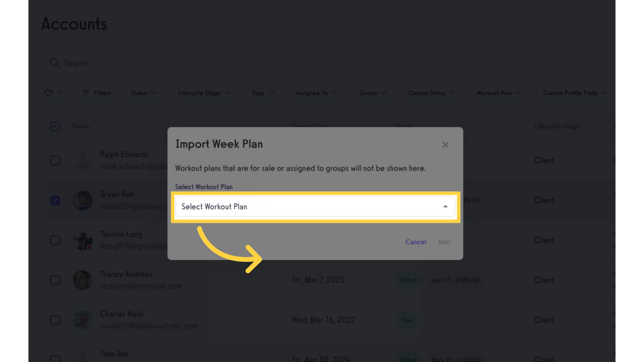Screen dimensions: 644x362
Task: Expand the Status filter dropdown
Action: (143, 93)
